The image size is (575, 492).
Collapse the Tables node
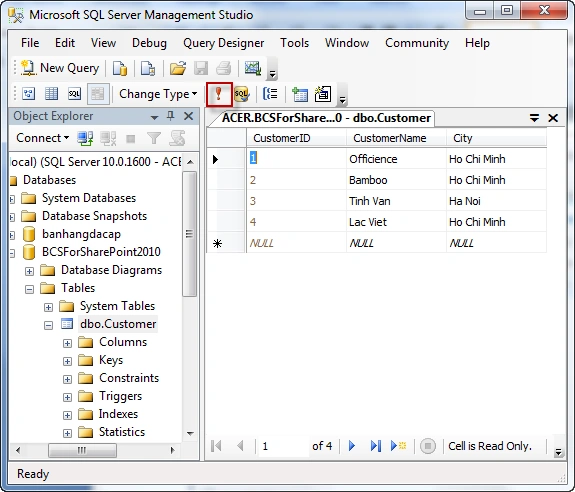tap(29, 289)
